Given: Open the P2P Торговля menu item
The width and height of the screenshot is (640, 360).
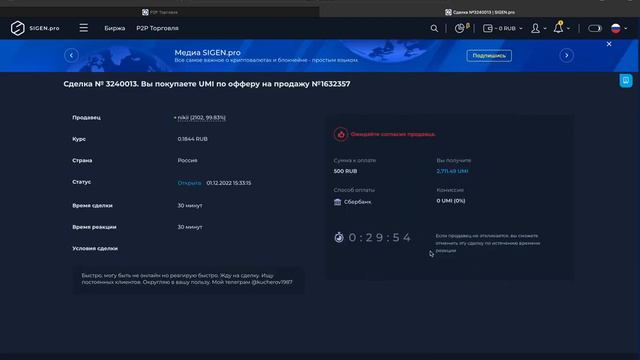Looking at the screenshot, I should 158,28.
